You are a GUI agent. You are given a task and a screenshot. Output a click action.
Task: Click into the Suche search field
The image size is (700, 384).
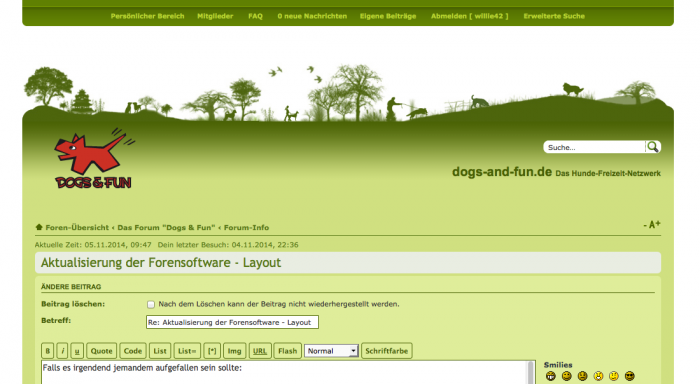click(595, 147)
